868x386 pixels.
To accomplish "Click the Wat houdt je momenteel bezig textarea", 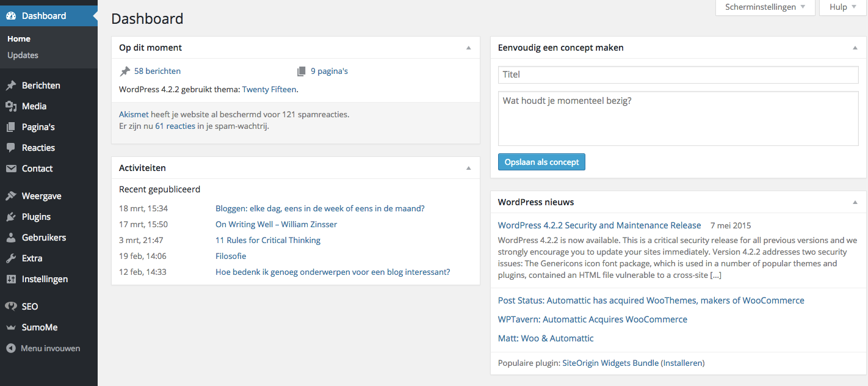I will (678, 118).
